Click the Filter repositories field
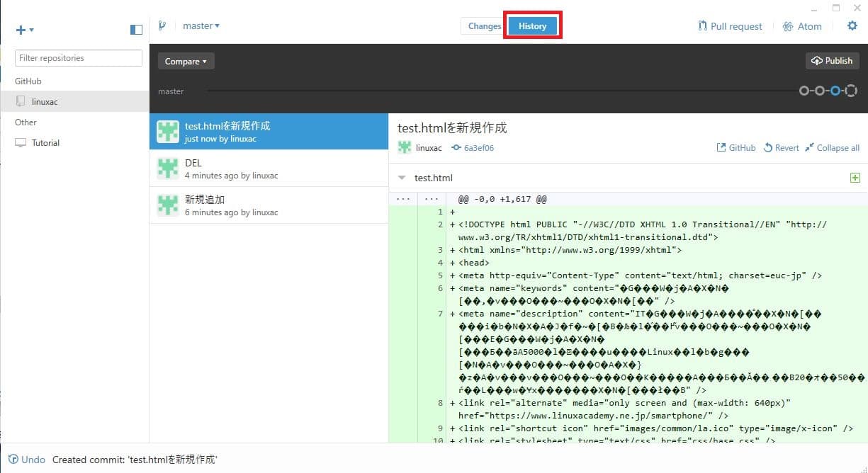The width and height of the screenshot is (868, 473). [x=79, y=58]
